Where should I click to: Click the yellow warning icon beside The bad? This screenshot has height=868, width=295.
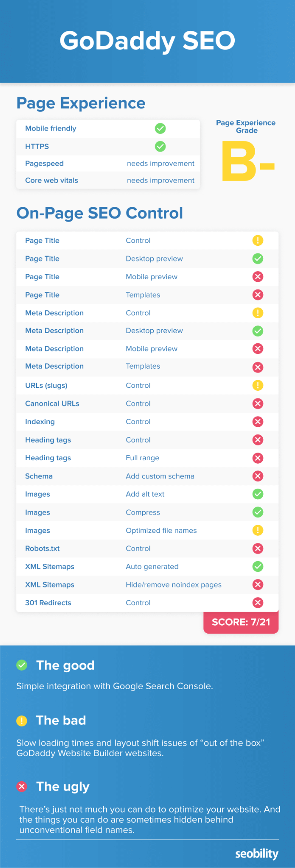(x=22, y=721)
